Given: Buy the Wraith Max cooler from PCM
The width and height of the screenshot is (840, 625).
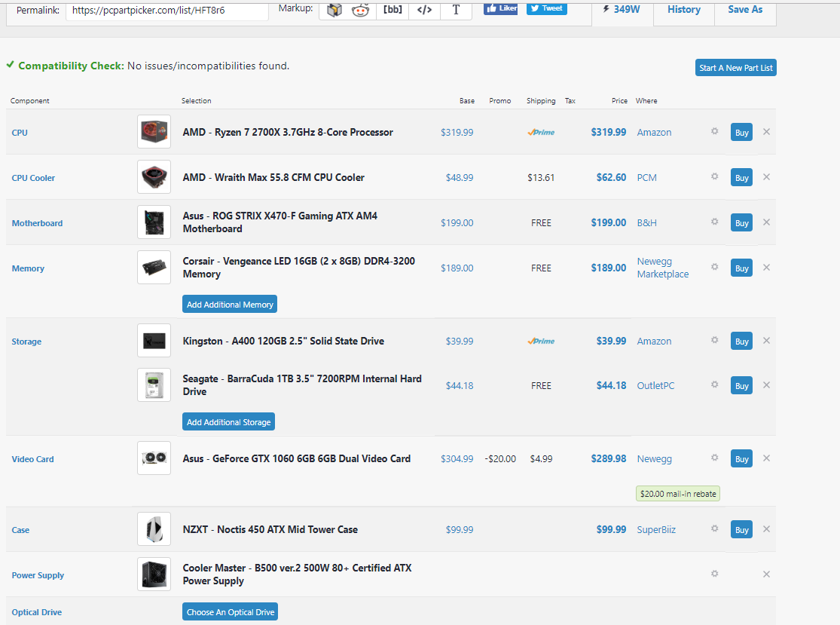Looking at the screenshot, I should click(x=741, y=177).
